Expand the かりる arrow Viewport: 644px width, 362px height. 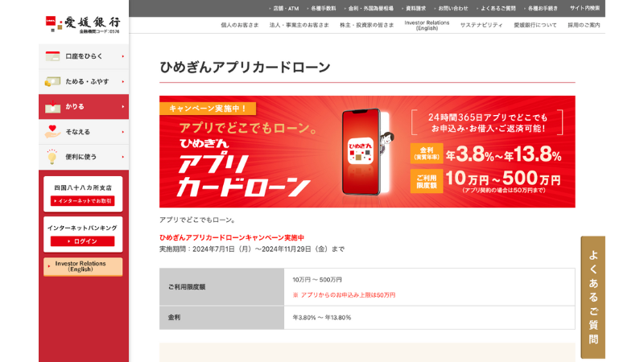click(x=123, y=107)
